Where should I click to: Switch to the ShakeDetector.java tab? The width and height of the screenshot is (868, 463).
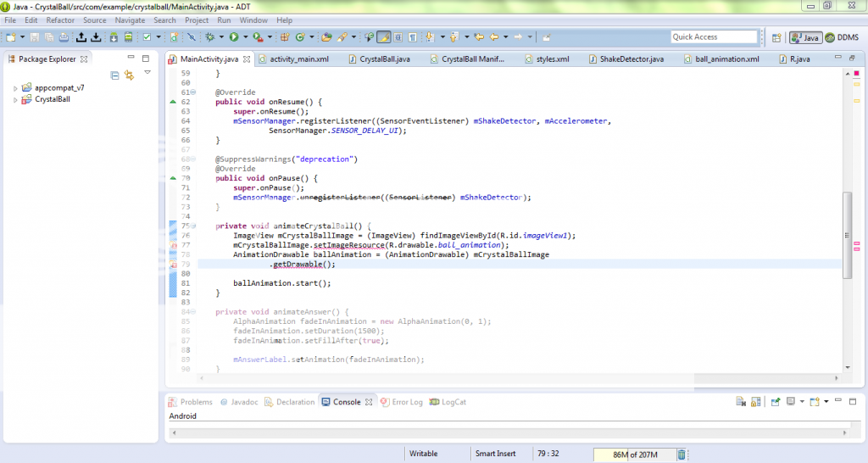click(631, 59)
